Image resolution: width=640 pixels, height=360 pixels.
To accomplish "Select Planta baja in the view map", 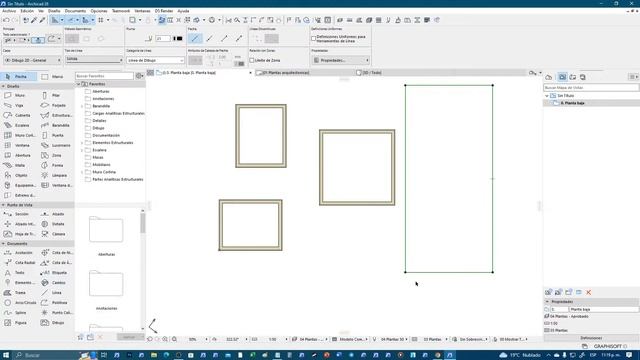I will pos(572,103).
